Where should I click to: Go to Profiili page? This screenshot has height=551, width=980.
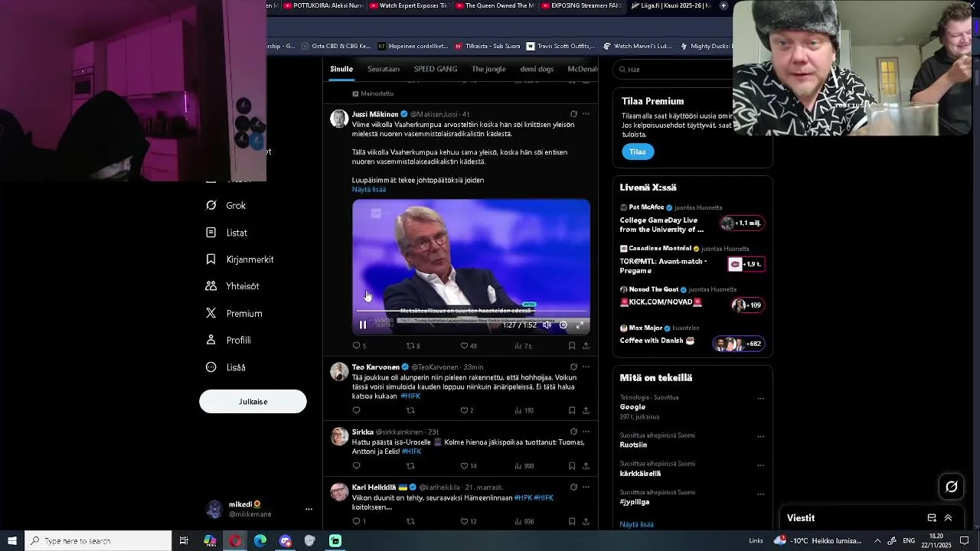tap(228, 340)
